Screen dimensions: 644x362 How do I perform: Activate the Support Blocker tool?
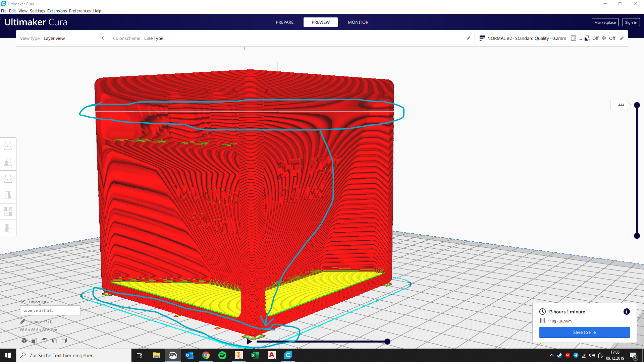coord(8,228)
